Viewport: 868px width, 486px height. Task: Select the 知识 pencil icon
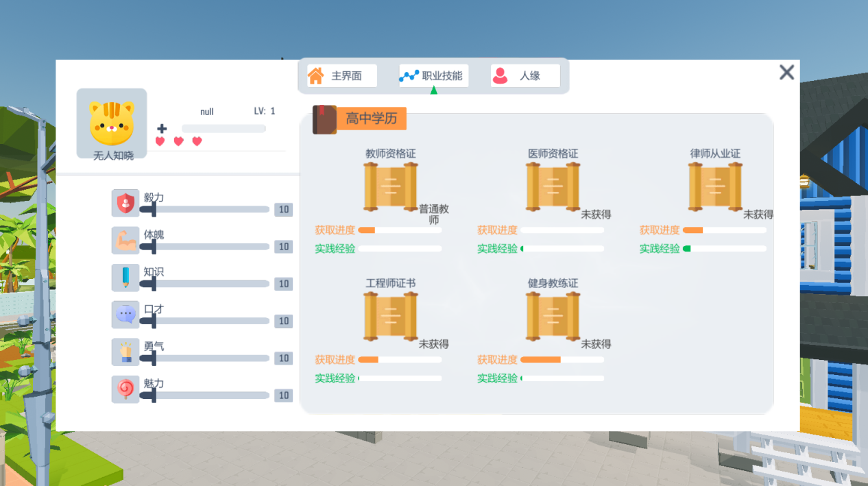pyautogui.click(x=125, y=278)
